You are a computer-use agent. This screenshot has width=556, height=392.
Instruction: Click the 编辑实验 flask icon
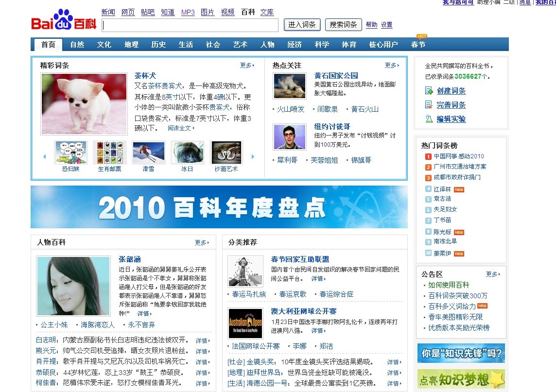[x=429, y=119]
